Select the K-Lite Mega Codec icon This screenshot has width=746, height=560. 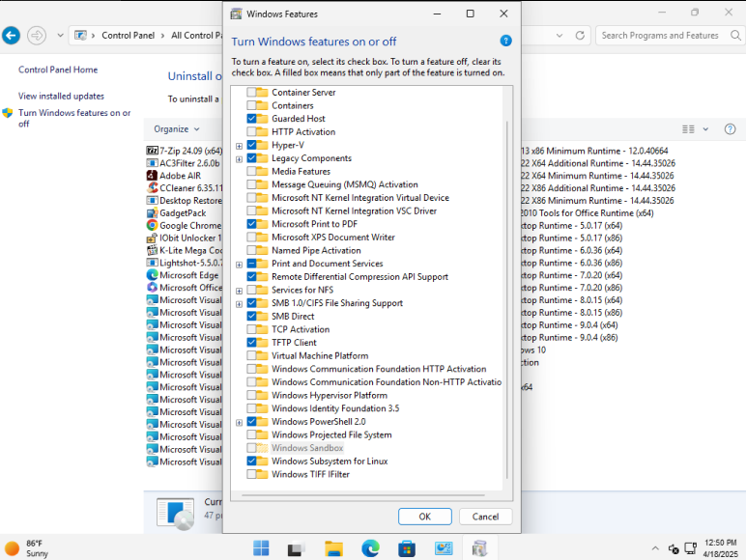point(153,250)
